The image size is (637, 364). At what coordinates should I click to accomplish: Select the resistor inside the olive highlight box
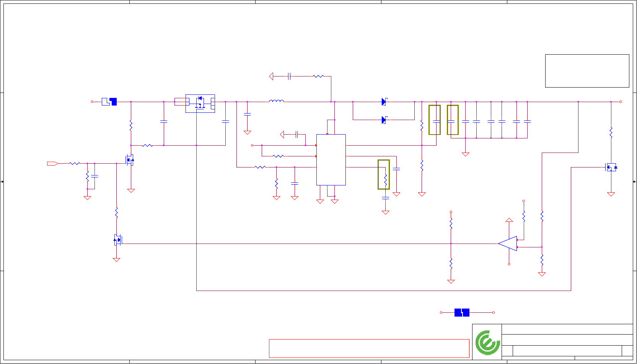(x=386, y=180)
